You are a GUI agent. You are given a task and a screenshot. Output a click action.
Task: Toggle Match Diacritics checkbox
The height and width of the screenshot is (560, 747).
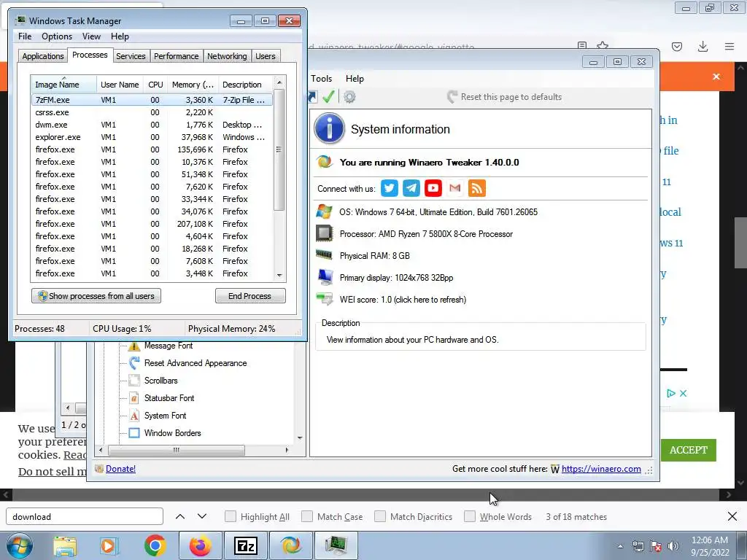pos(379,516)
